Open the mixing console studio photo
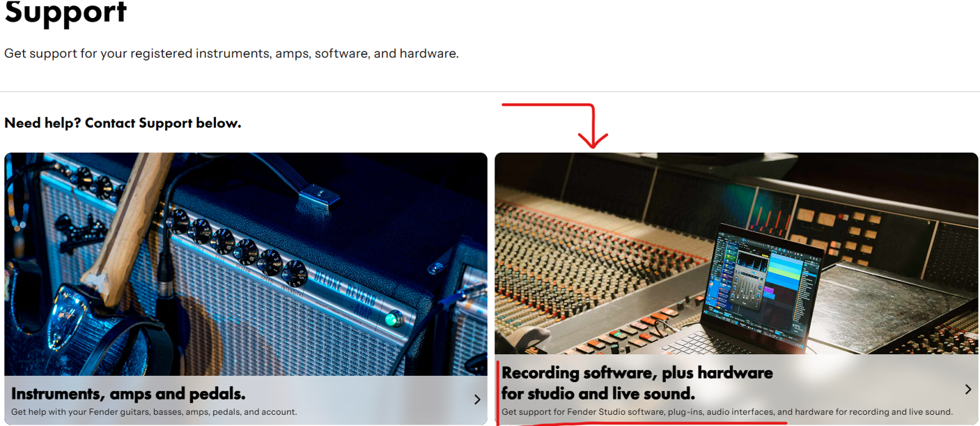980x426 pixels. pyautogui.click(x=736, y=254)
